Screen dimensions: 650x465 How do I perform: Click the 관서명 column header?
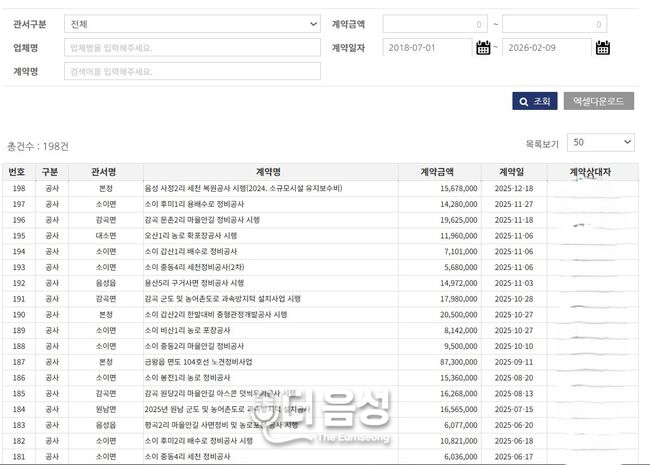point(105,172)
